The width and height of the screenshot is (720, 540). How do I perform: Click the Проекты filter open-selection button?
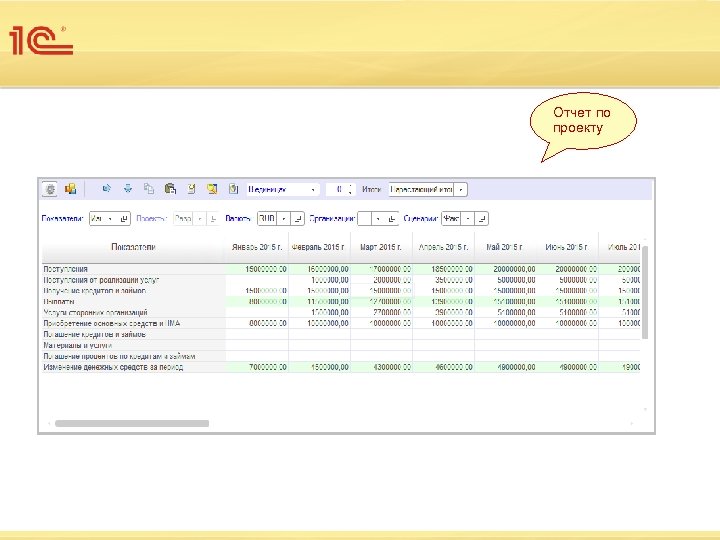tap(213, 219)
